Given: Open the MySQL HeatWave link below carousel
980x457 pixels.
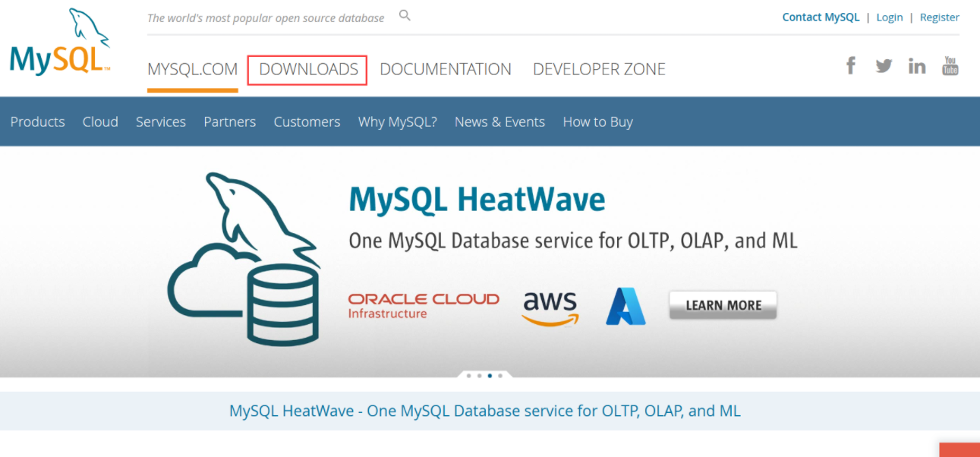Looking at the screenshot, I should coord(485,411).
